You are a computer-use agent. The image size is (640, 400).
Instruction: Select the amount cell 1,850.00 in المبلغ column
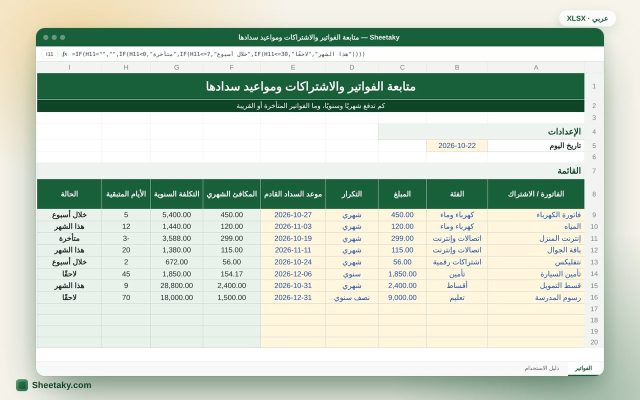[x=402, y=274]
